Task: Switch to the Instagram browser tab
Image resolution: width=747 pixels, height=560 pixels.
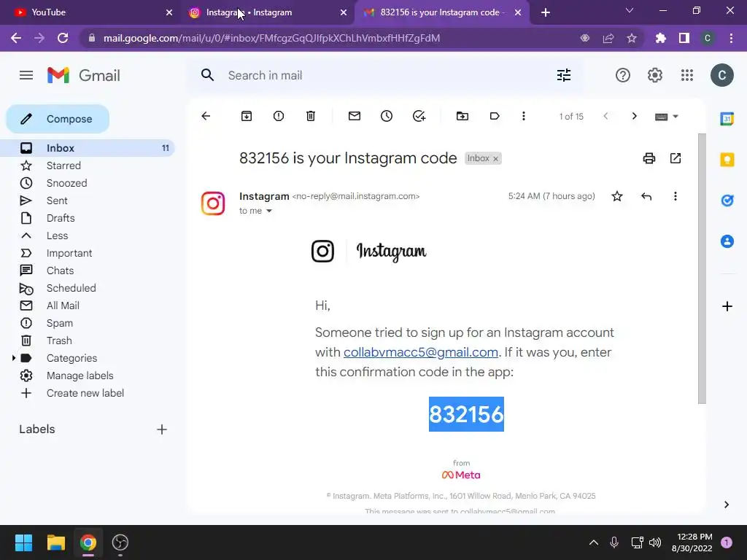Action: [267, 13]
